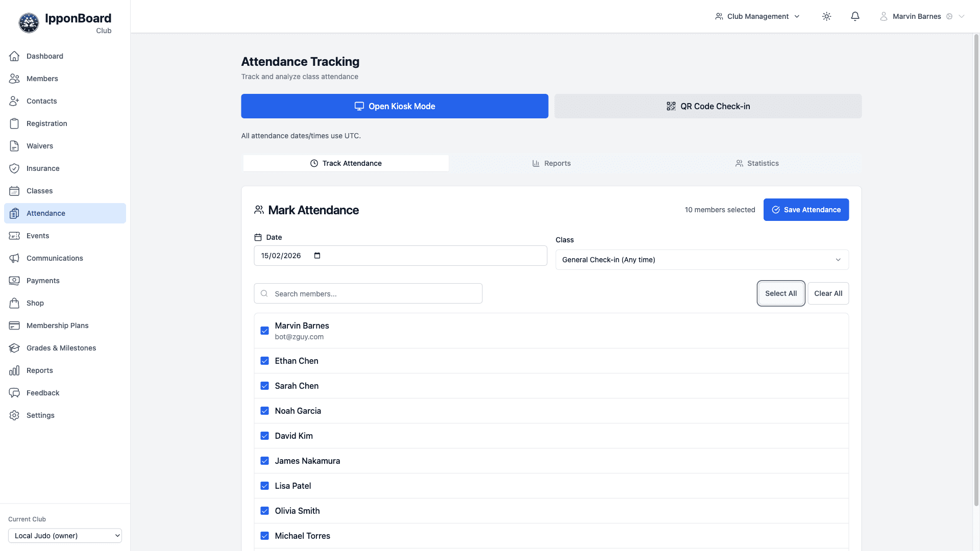The width and height of the screenshot is (980, 551).
Task: Uncheck the Lisa Patel checkbox
Action: pyautogui.click(x=265, y=486)
